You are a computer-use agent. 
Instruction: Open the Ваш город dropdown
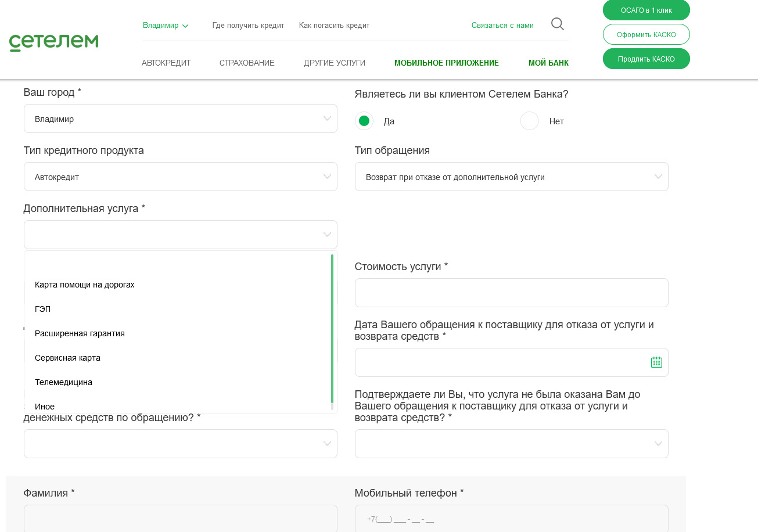tap(180, 118)
